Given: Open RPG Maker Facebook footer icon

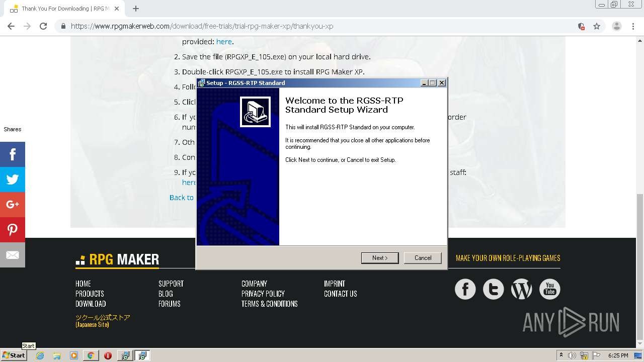Looking at the screenshot, I should [465, 289].
